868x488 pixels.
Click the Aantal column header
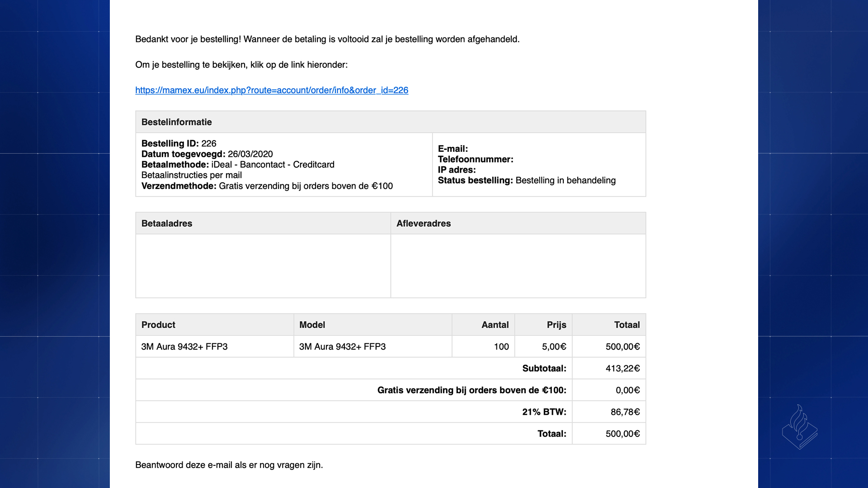click(x=495, y=325)
